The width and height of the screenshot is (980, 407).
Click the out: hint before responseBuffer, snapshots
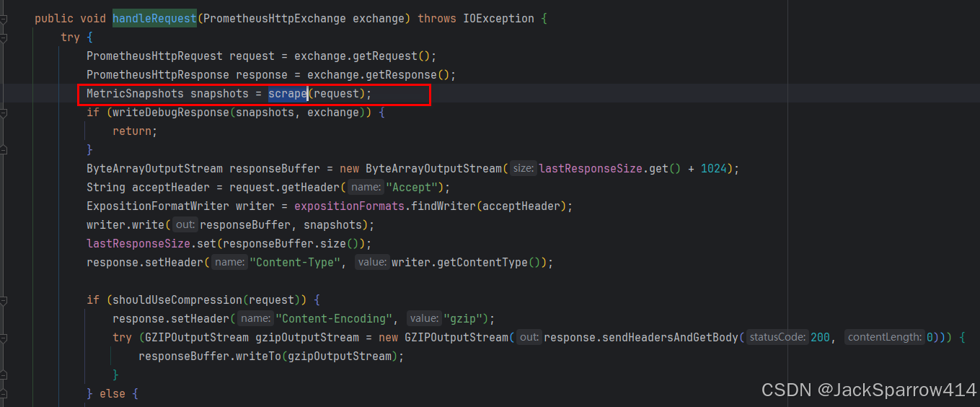click(185, 225)
